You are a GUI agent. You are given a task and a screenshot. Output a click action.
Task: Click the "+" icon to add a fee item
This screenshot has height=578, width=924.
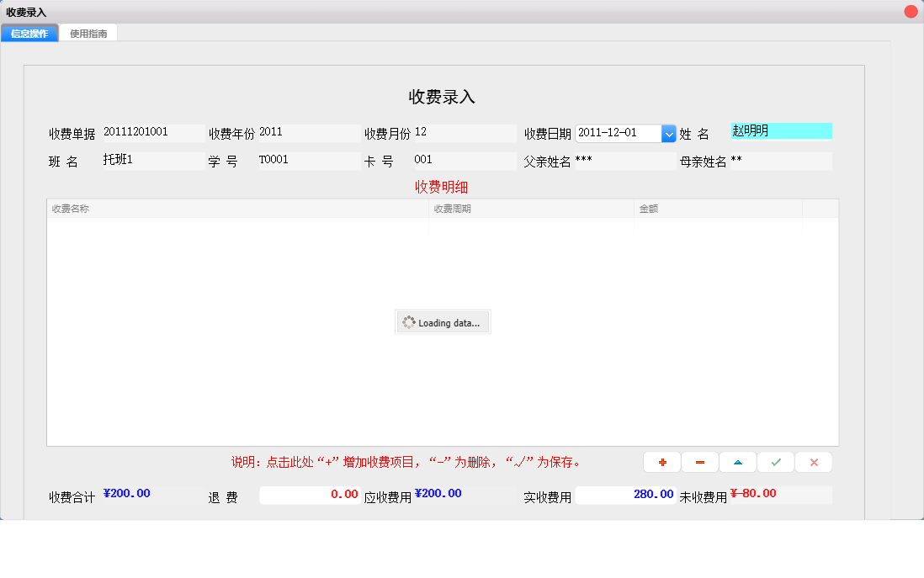tap(661, 462)
